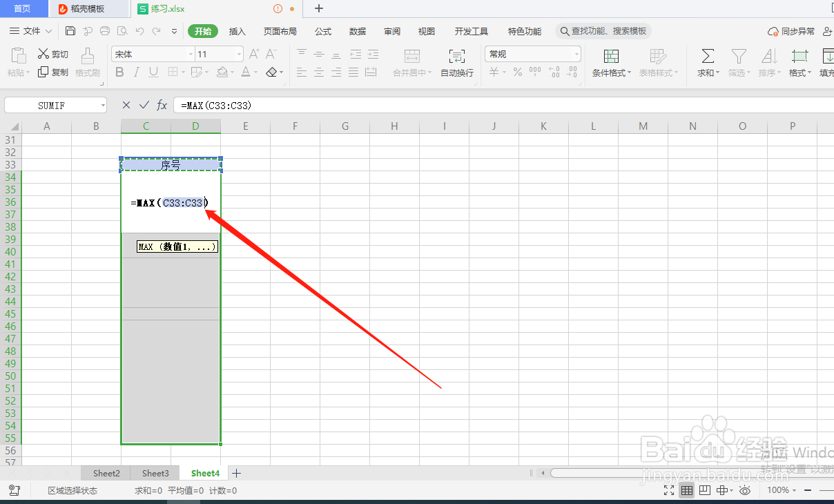Switch to Sheet3 tab
The image size is (834, 504).
[x=155, y=473]
